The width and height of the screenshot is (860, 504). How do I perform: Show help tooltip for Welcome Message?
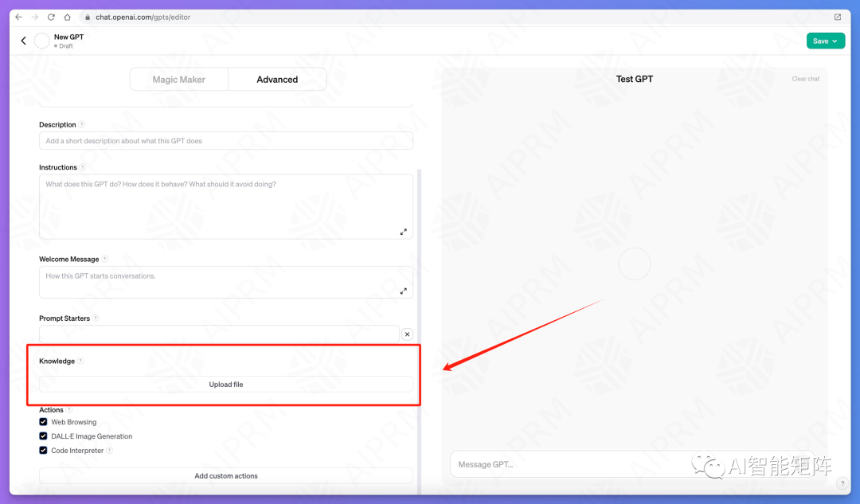(x=105, y=259)
